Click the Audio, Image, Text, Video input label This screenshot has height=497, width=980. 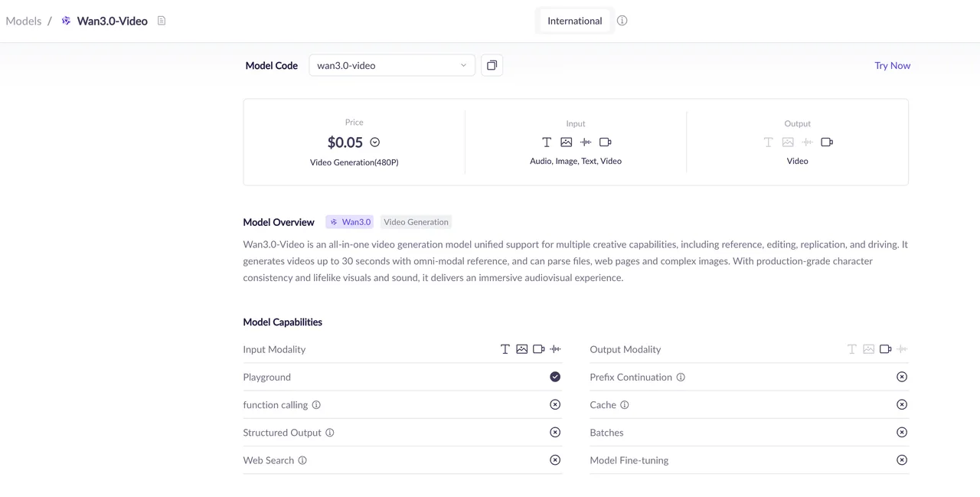(576, 162)
